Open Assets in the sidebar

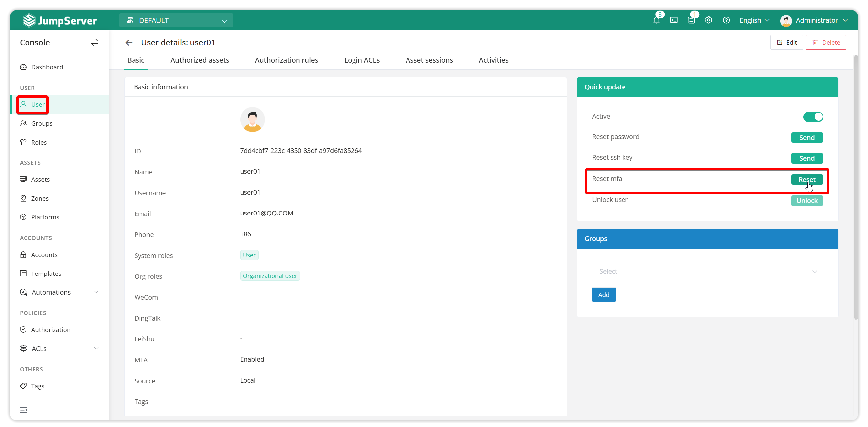60,179
